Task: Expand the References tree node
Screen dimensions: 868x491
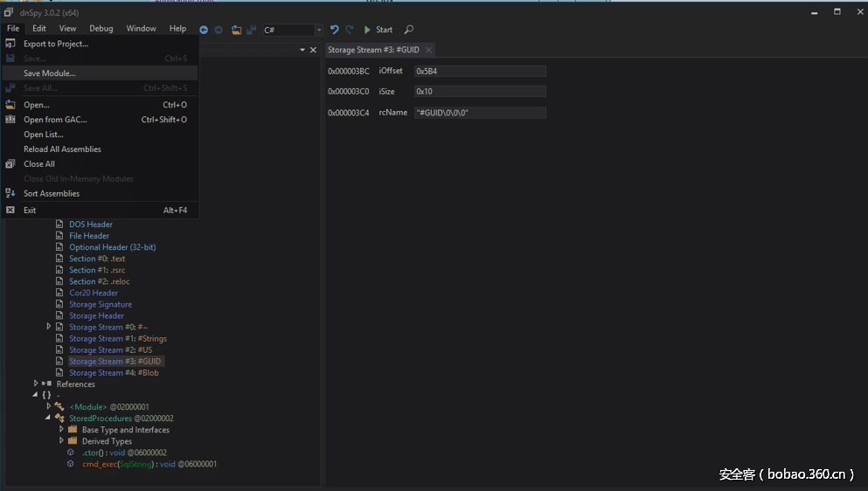Action: pyautogui.click(x=36, y=384)
